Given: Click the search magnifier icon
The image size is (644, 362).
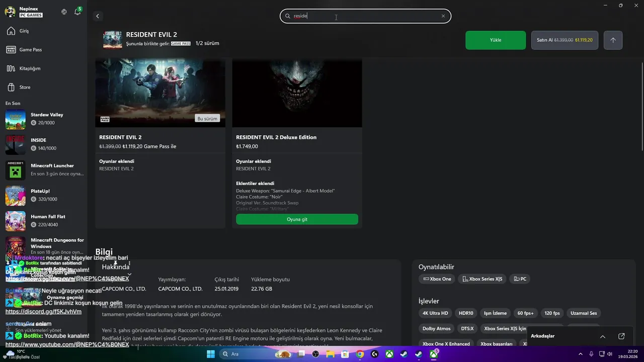Looking at the screenshot, I should (288, 16).
